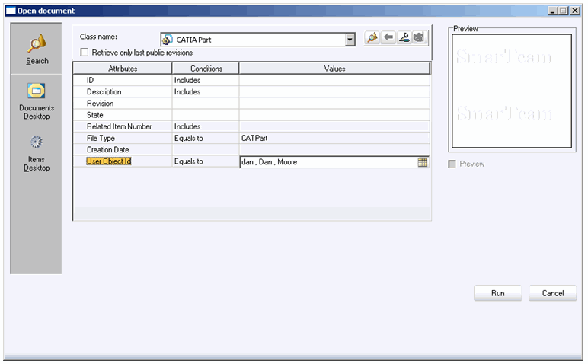
Task: Select the ID attribute cell
Action: point(123,80)
